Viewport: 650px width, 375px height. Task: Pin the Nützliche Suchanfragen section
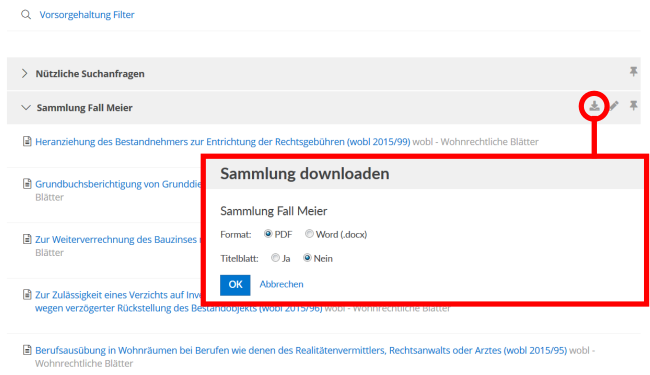pos(633,72)
